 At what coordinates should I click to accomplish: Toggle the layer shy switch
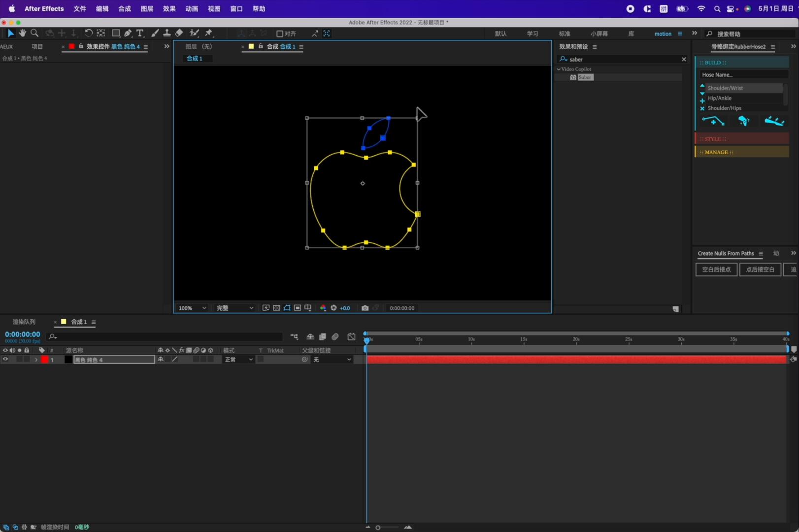pyautogui.click(x=161, y=360)
